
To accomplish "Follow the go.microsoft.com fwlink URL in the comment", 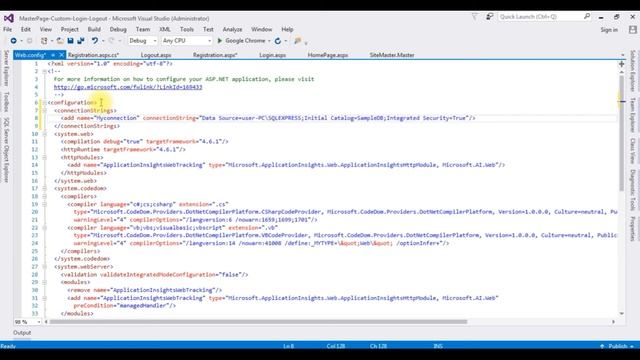I will click(x=128, y=87).
